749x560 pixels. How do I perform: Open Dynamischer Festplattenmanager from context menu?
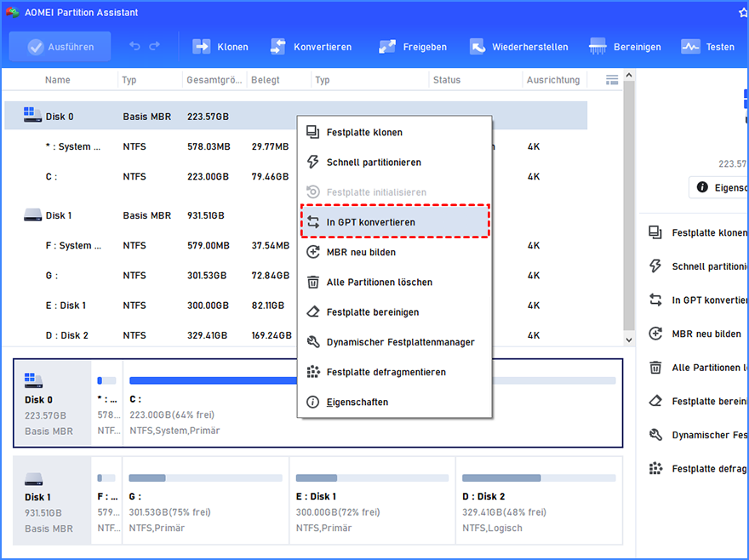point(395,342)
